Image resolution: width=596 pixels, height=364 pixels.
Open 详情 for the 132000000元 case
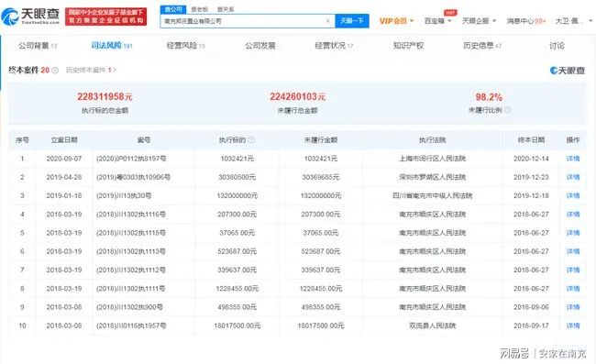[573, 195]
